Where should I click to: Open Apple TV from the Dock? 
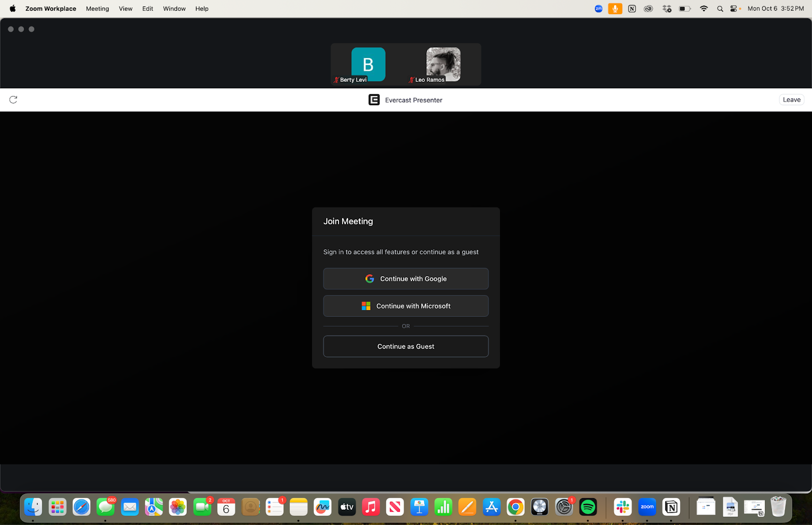347,507
